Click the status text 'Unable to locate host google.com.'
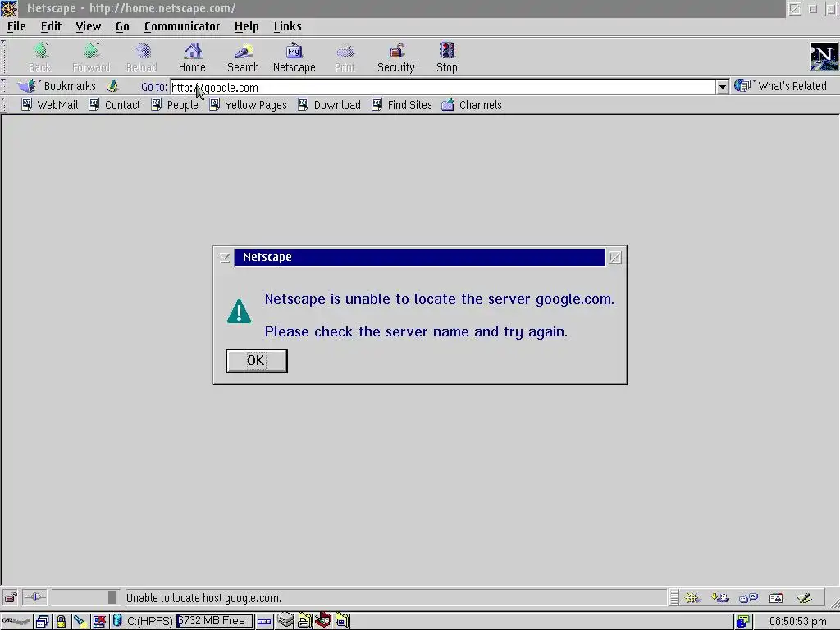 [x=203, y=598]
